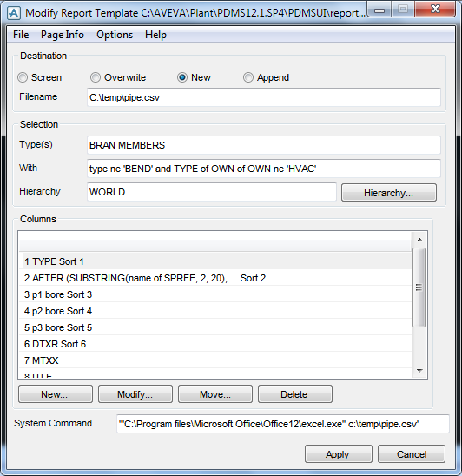The width and height of the screenshot is (462, 476).
Task: Click the New... column button
Action: click(56, 394)
